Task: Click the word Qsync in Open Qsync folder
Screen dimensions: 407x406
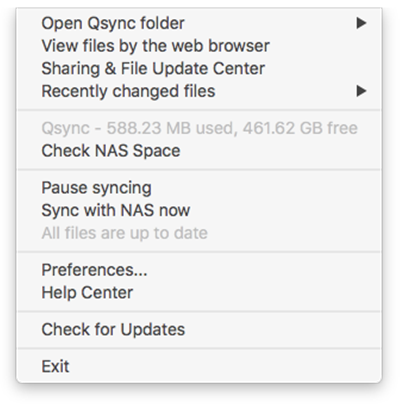Action: 111,24
